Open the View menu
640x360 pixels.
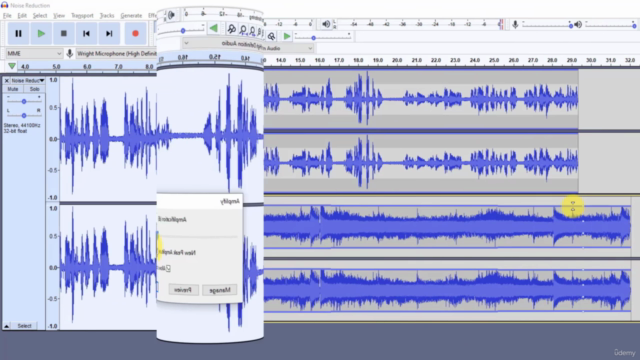click(59, 16)
